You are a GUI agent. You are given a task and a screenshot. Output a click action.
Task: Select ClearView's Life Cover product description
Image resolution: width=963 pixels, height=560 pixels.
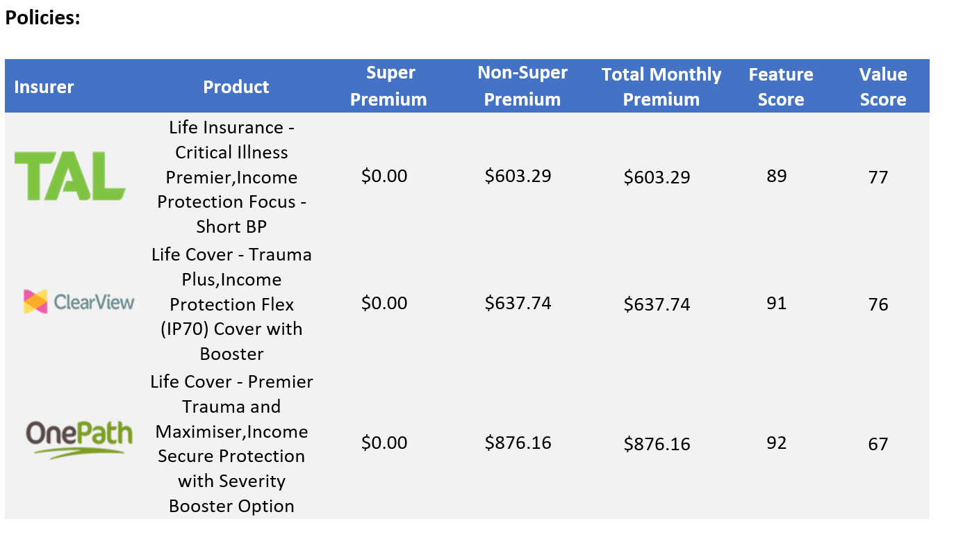point(231,304)
